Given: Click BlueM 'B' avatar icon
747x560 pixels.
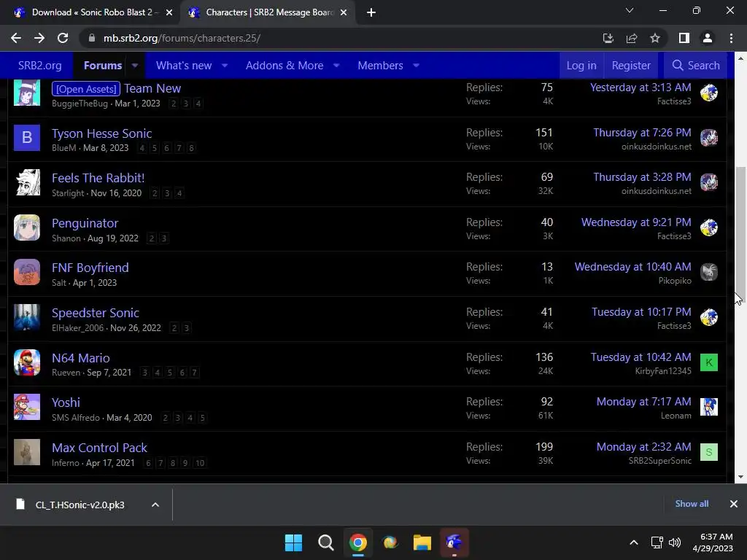Looking at the screenshot, I should click(27, 137).
